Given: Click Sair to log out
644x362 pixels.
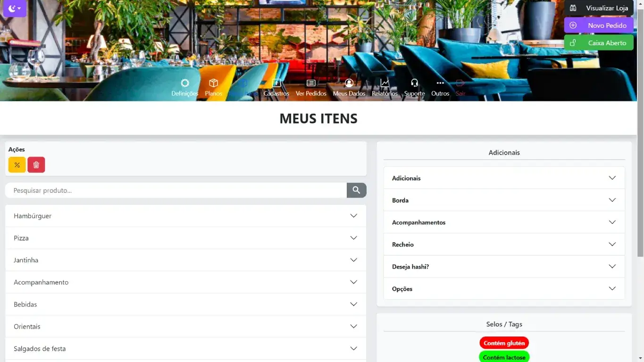Looking at the screenshot, I should tap(460, 88).
